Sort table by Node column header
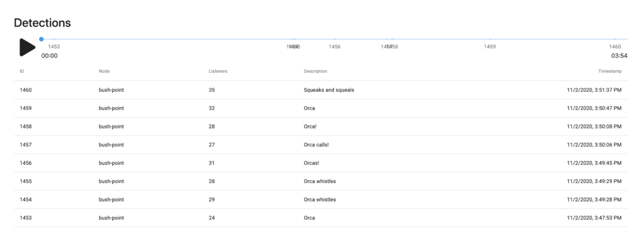Screen dimensions: 644x239 tap(104, 72)
